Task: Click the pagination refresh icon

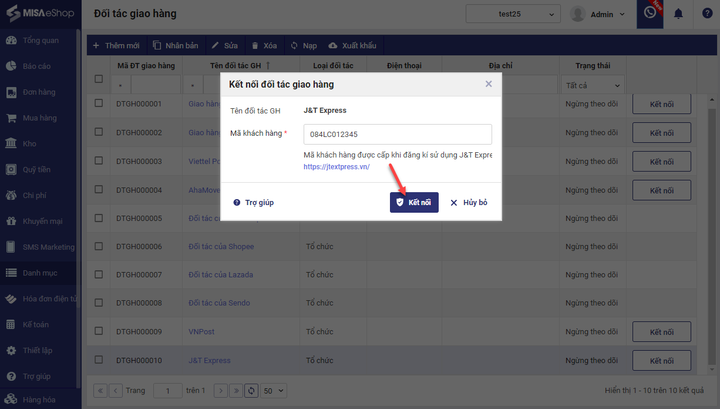Action: coord(252,390)
